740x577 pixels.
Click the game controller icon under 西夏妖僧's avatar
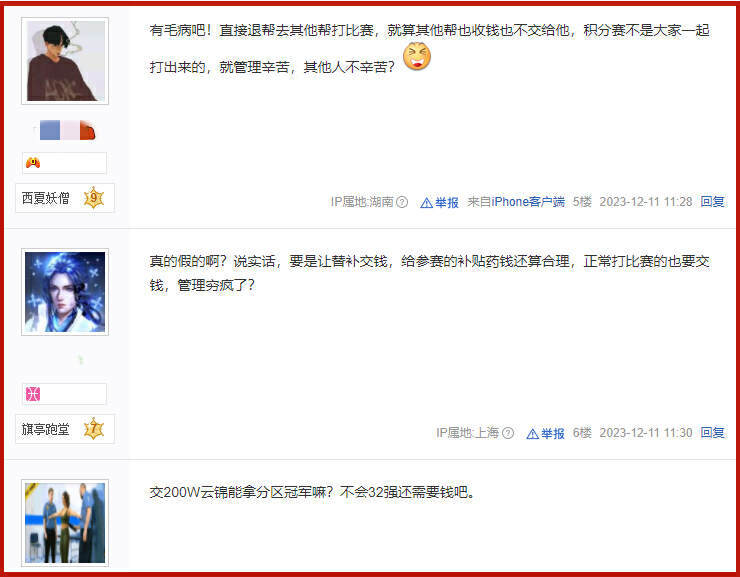click(x=33, y=163)
